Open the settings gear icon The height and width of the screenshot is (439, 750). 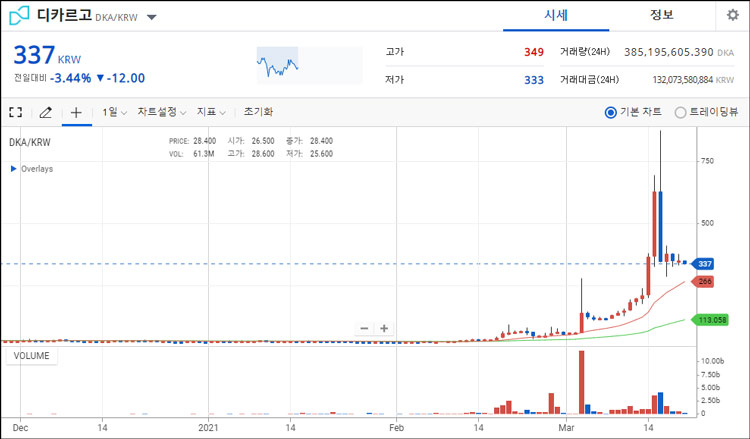732,15
